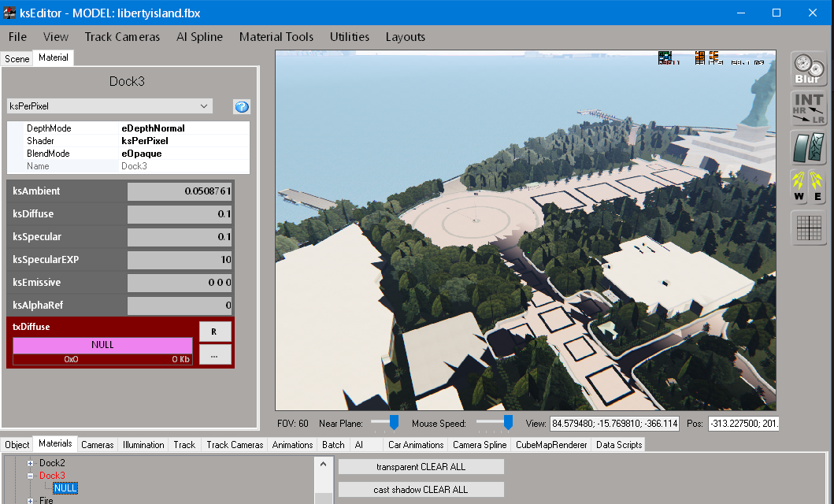Expand the Dock2 tree node
Screen dimensions: 834x504
30,463
